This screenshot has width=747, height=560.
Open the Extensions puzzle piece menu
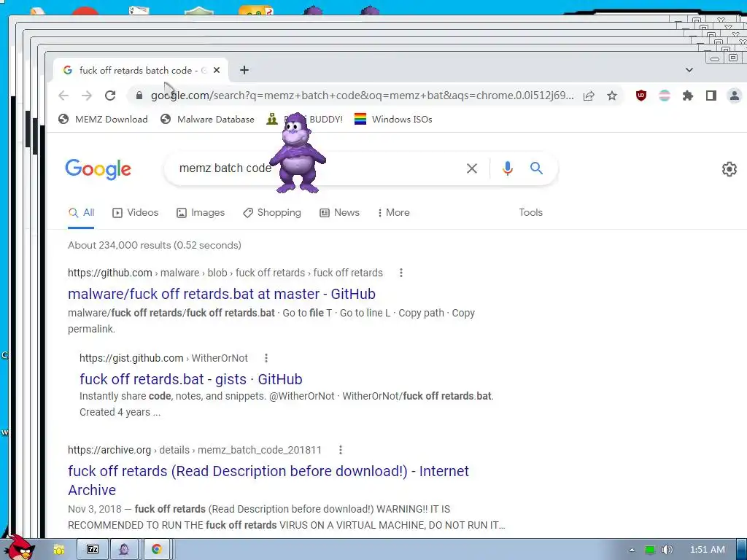(687, 96)
